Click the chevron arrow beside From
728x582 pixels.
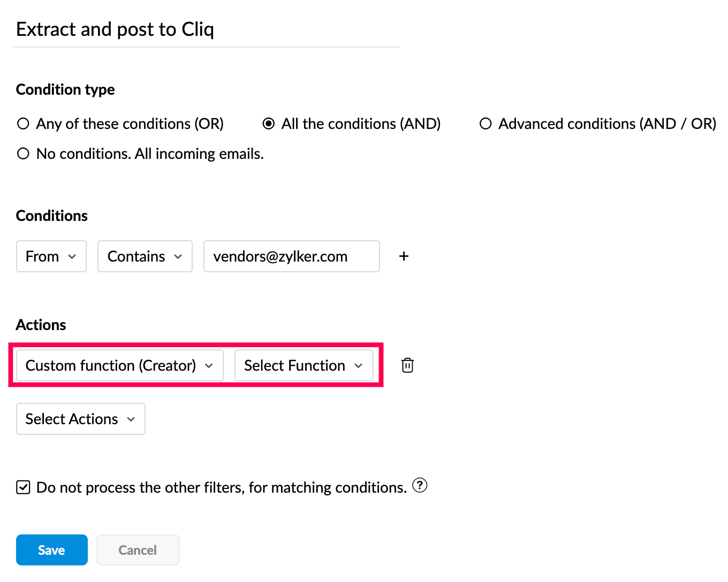72,257
